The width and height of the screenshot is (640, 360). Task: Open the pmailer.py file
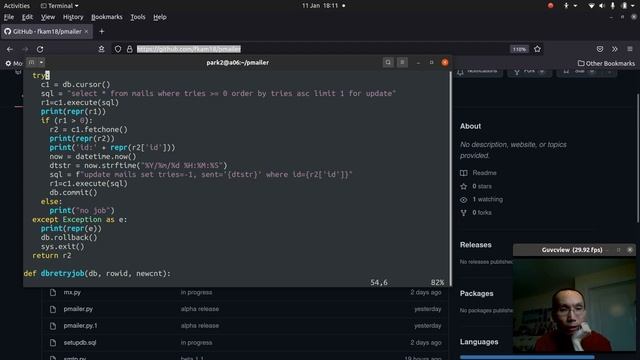78,309
